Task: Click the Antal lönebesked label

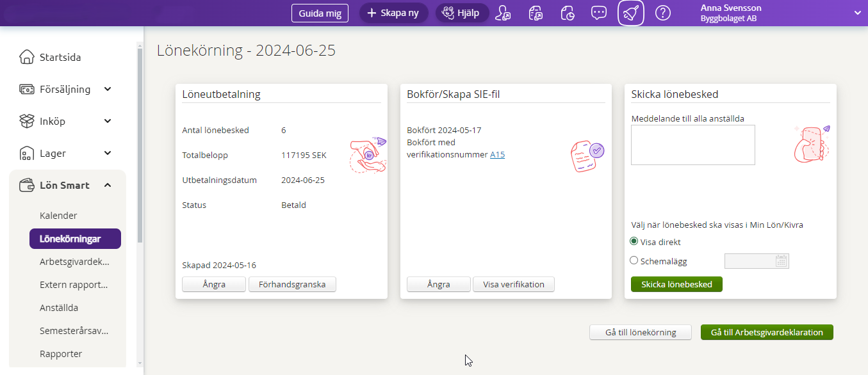Action: tap(215, 130)
